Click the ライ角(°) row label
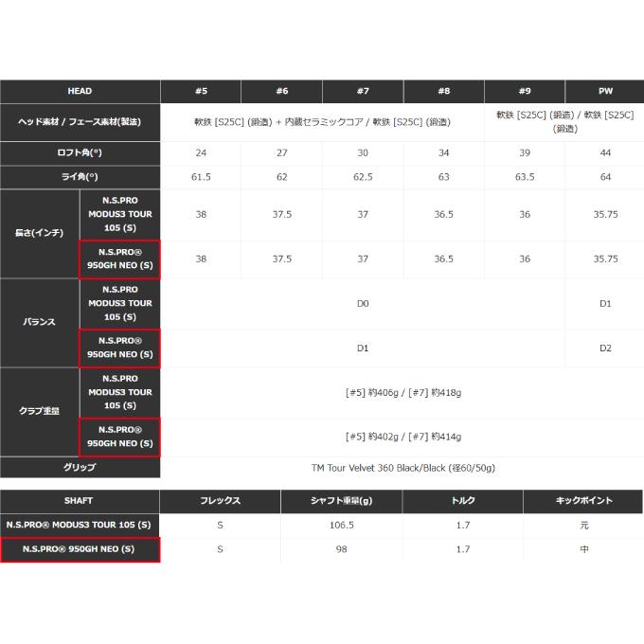Image resolution: width=644 pixels, height=644 pixels. 80,177
